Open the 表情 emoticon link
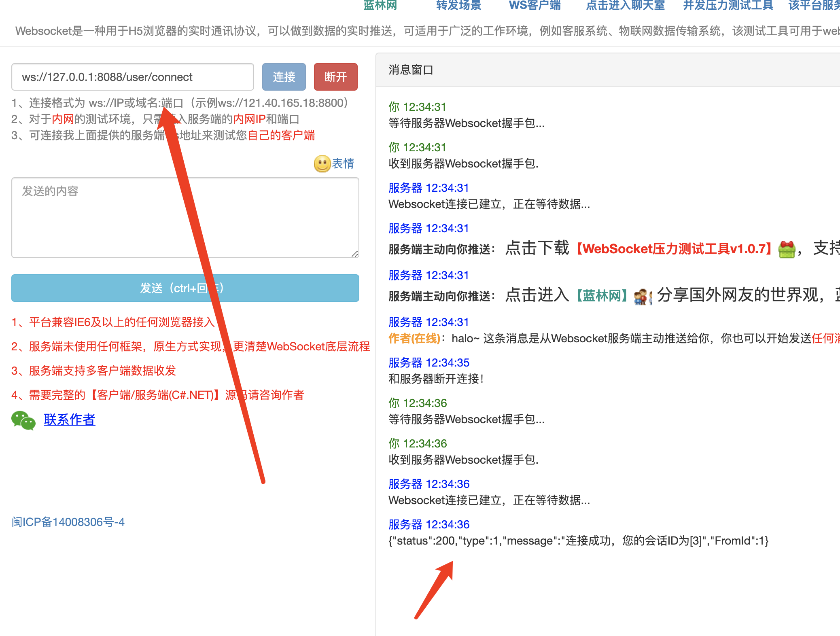The width and height of the screenshot is (840, 636). pos(343,163)
